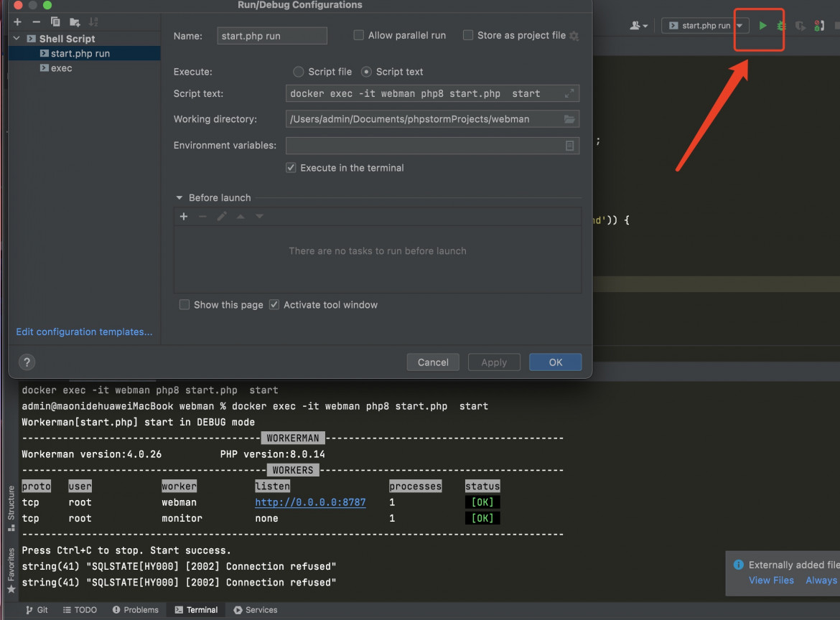840x620 pixels.
Task: Copy the selected configuration via copy icon
Action: (x=55, y=22)
